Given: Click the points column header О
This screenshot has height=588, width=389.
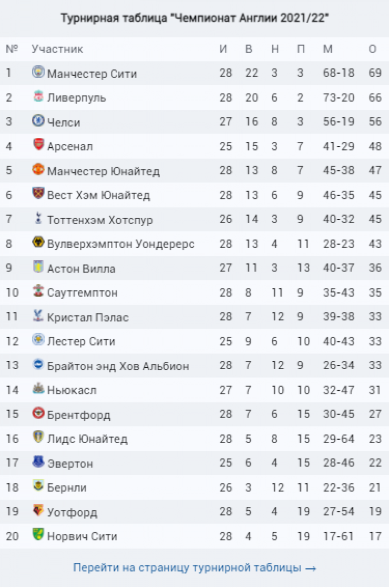Looking at the screenshot, I should point(373,49).
